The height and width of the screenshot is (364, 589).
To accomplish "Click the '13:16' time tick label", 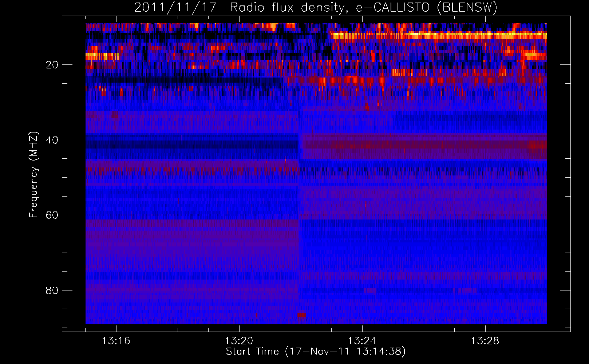I will [x=116, y=341].
